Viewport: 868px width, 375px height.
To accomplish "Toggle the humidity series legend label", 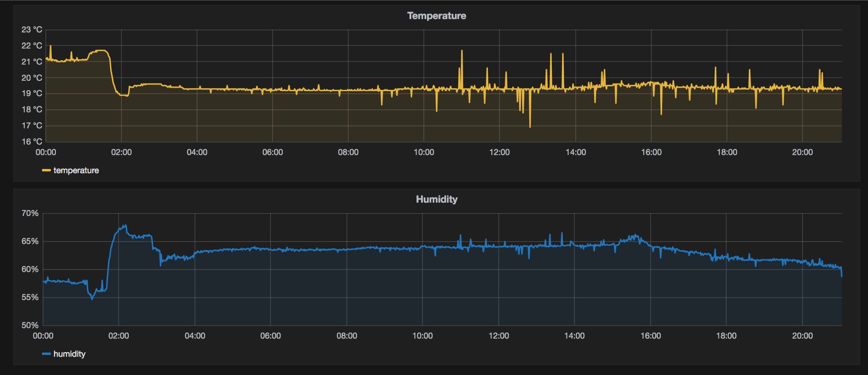I will point(69,354).
